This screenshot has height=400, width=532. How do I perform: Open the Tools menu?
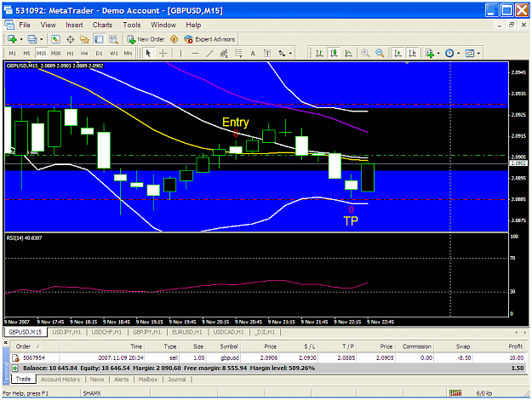(132, 25)
